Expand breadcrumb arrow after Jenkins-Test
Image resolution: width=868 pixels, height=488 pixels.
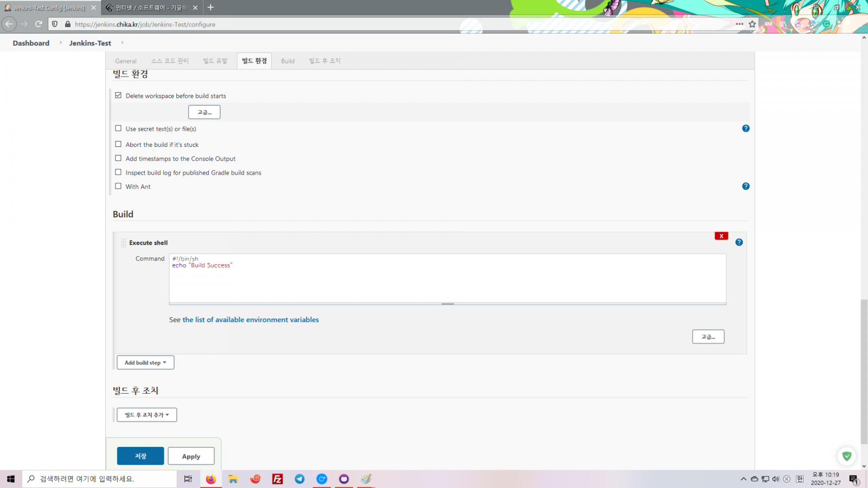coord(122,43)
